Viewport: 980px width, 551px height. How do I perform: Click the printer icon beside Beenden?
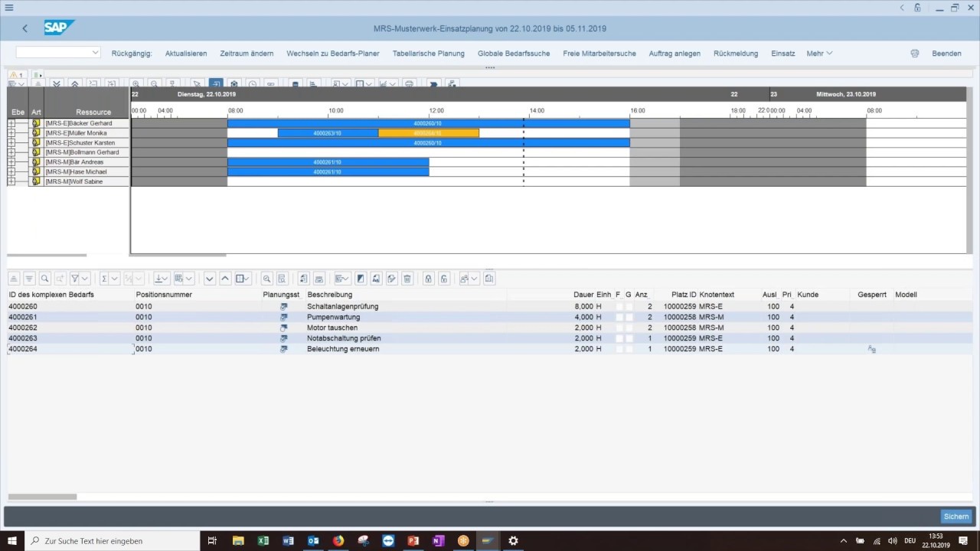coord(914,54)
